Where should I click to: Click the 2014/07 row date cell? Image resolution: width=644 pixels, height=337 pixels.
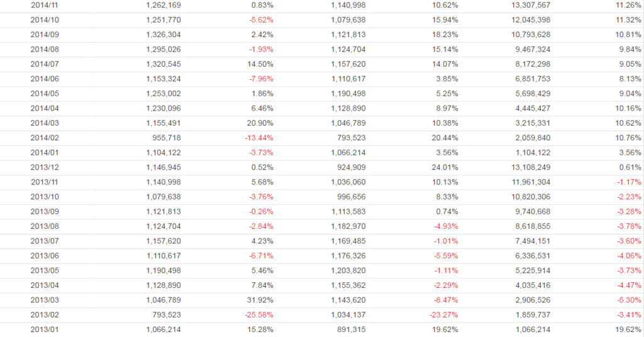point(45,64)
